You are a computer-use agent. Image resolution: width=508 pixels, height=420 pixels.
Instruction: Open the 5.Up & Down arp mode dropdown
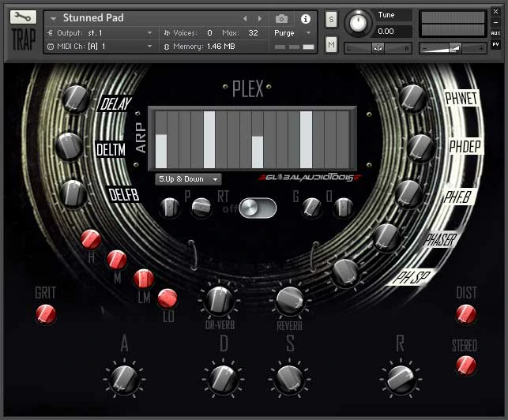(x=188, y=179)
